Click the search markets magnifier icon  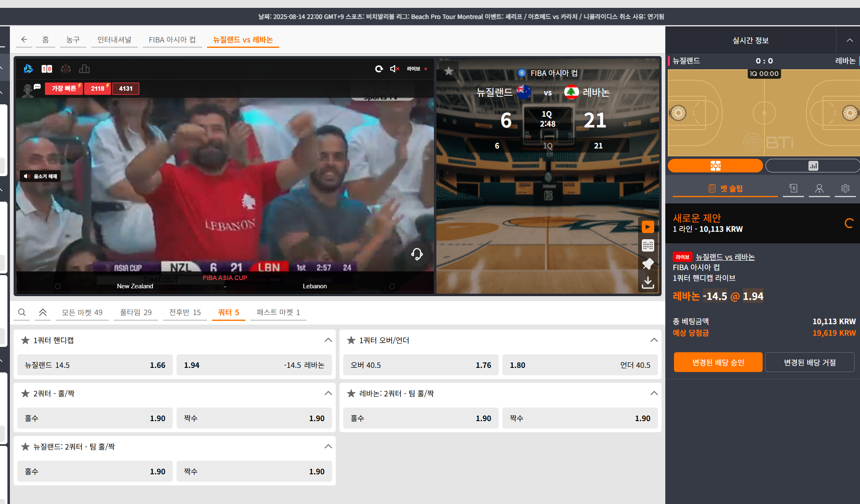(22, 312)
